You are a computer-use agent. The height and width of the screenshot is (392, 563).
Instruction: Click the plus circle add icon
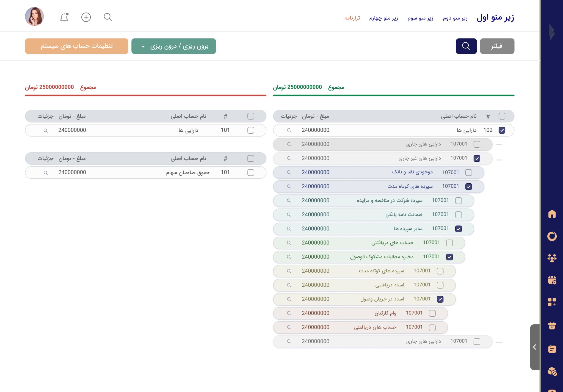tap(86, 17)
